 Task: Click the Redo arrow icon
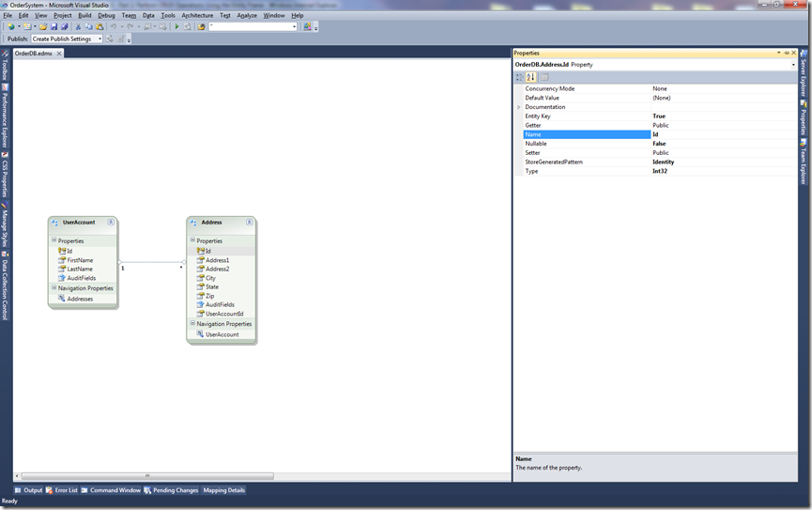pyautogui.click(x=130, y=26)
